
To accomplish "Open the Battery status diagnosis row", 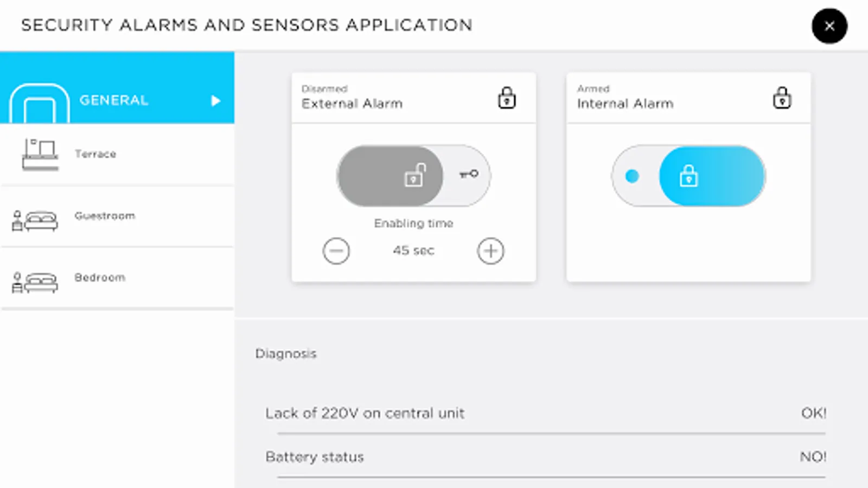I will pos(545,457).
